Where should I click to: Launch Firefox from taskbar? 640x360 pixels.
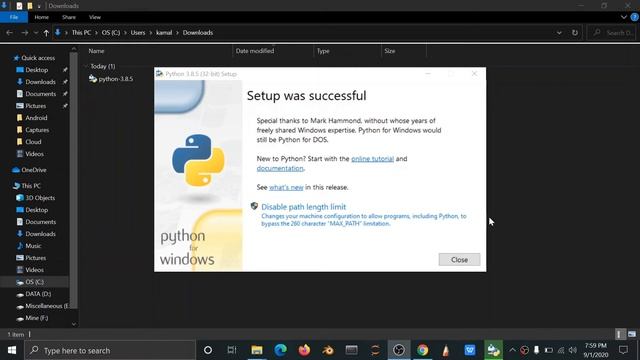[x=304, y=350]
